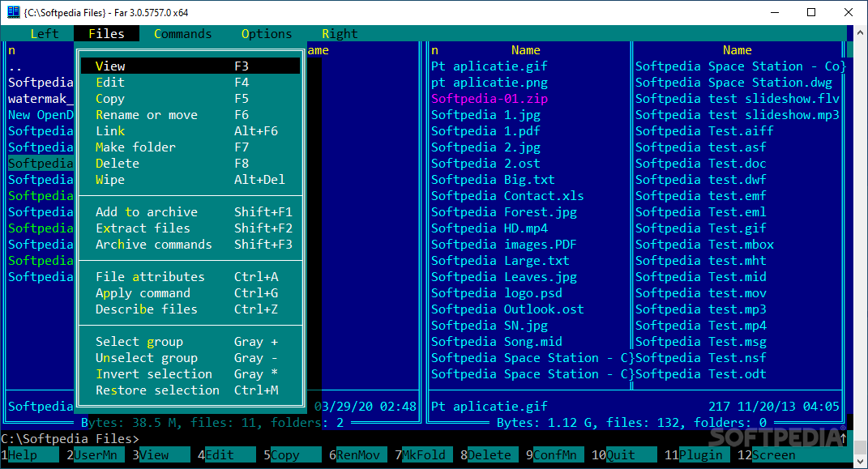Select the Wipe Alt+Del entry

190,179
